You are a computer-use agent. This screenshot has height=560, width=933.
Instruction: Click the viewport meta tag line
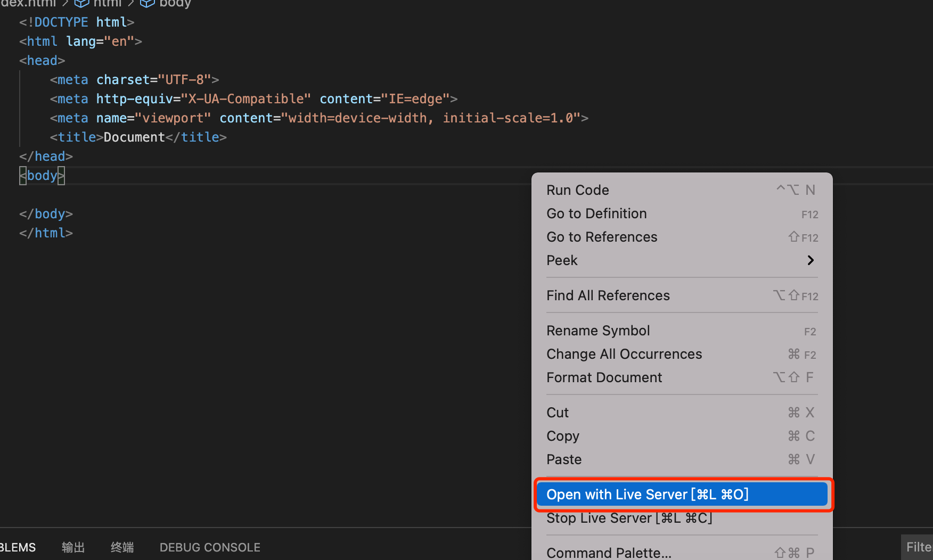319,118
